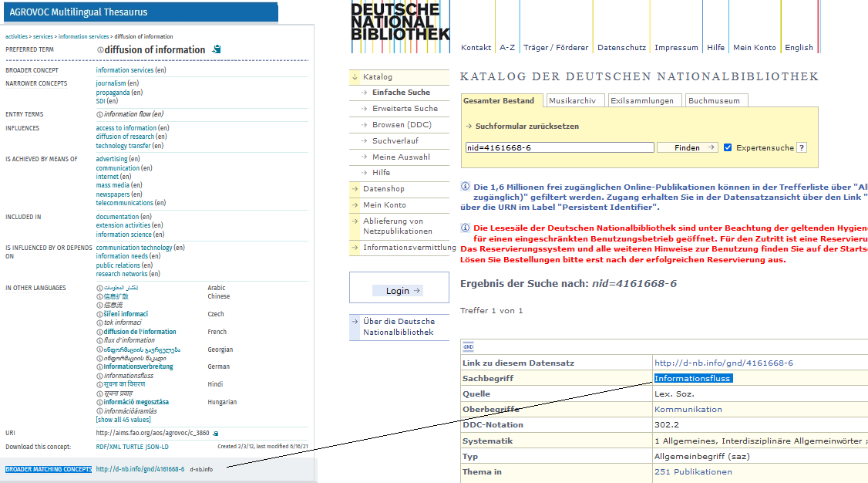Download concept as RDF/XML
Screen dimensions: 868x483
(109, 447)
